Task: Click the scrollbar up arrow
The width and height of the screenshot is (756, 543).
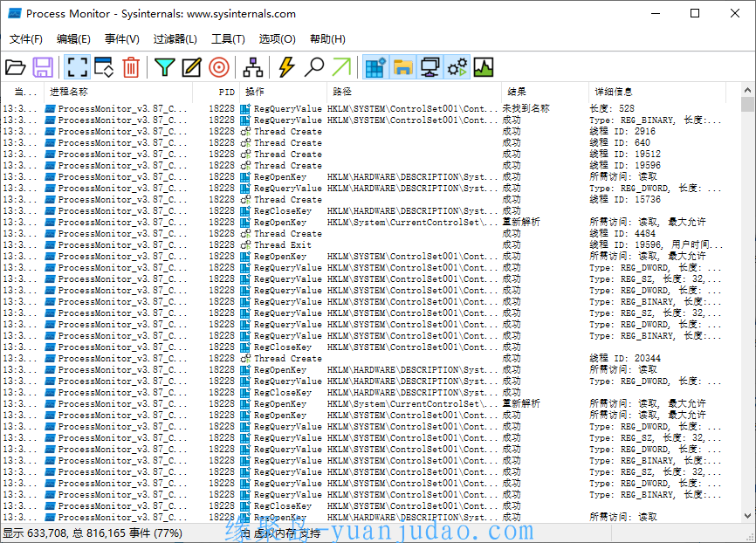Action: click(747, 90)
